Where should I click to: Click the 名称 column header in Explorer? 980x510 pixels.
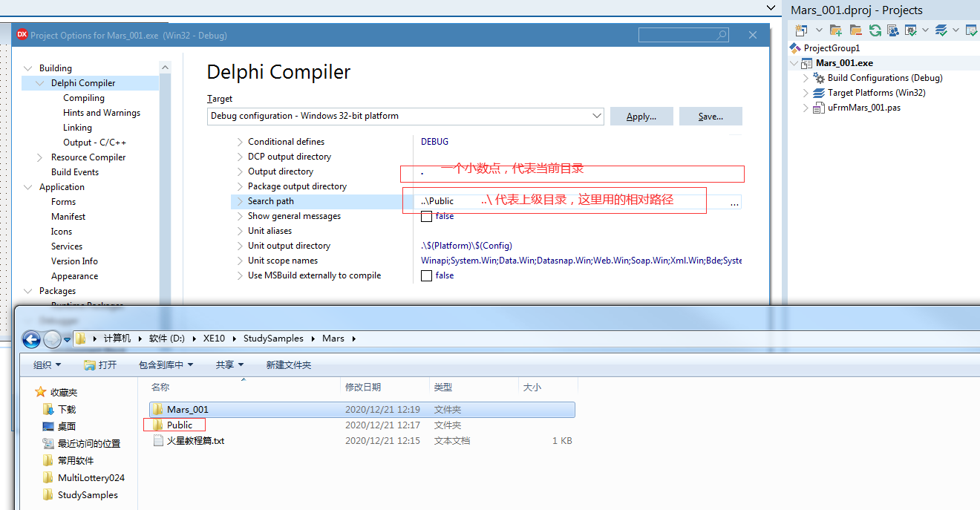[160, 387]
